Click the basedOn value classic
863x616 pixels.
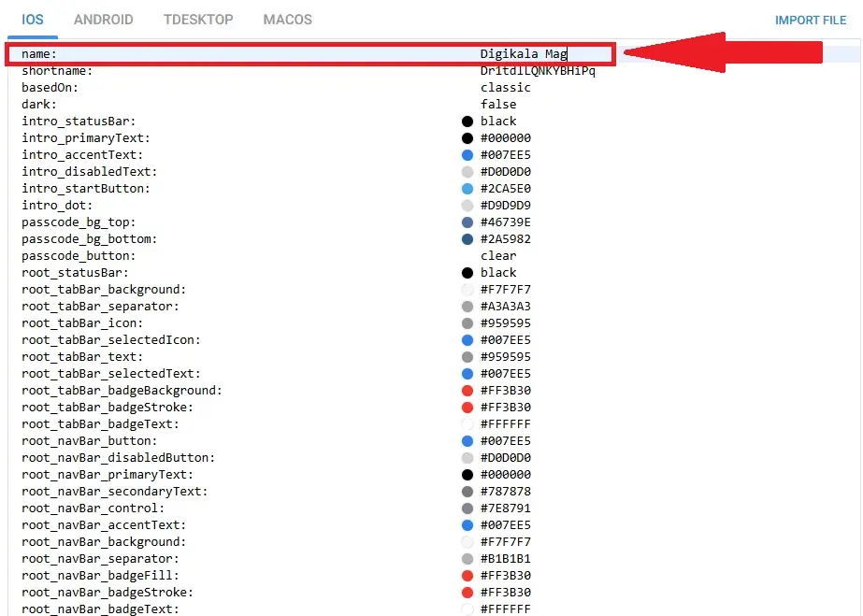tap(505, 88)
